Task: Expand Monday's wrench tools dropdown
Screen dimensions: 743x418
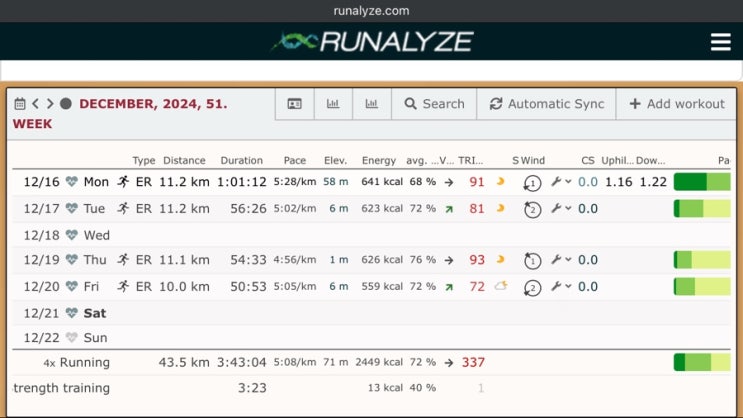Action: (x=561, y=182)
